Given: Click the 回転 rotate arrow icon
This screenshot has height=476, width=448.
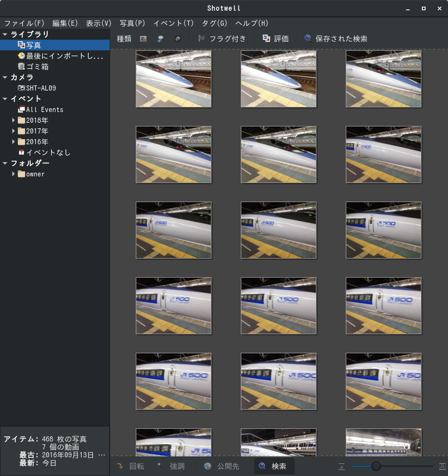Looking at the screenshot, I should (x=120, y=466).
